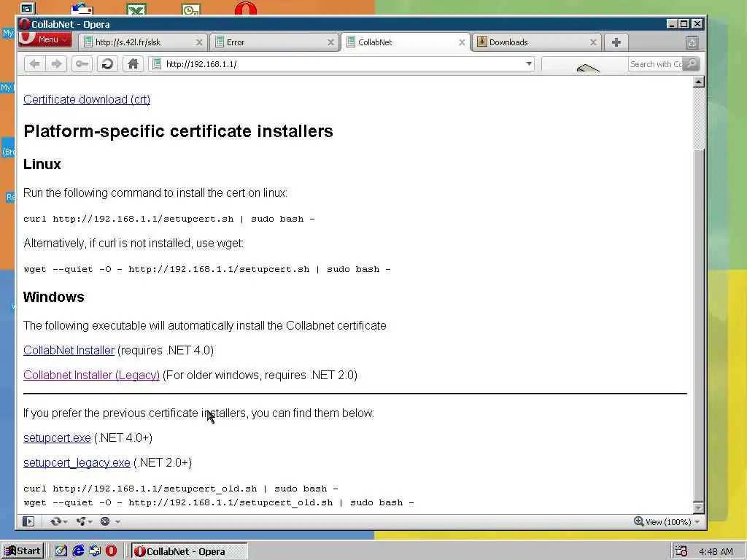
Task: Select CollabNet - Opera taskbar button
Action: (x=189, y=551)
